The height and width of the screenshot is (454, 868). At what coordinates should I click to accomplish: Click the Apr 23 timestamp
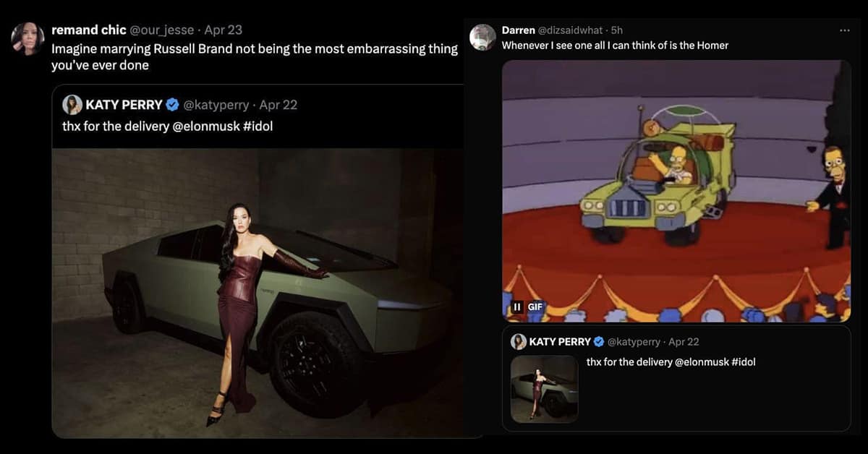pyautogui.click(x=224, y=30)
